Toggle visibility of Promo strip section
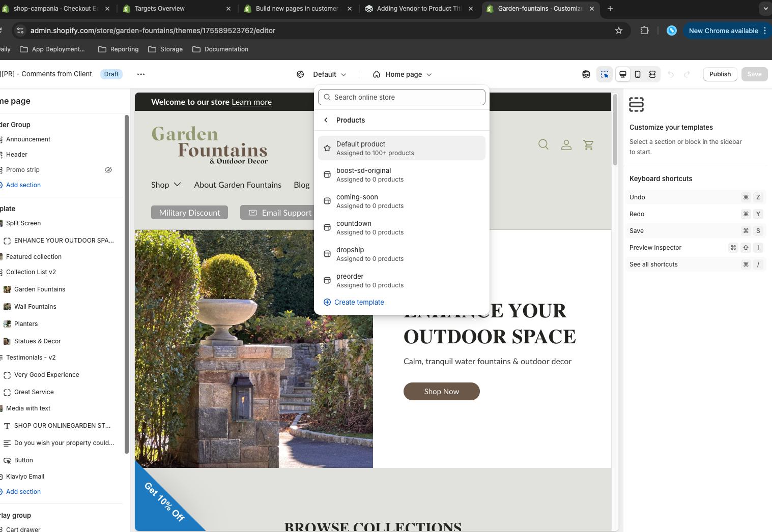The width and height of the screenshot is (772, 532). pyautogui.click(x=108, y=170)
